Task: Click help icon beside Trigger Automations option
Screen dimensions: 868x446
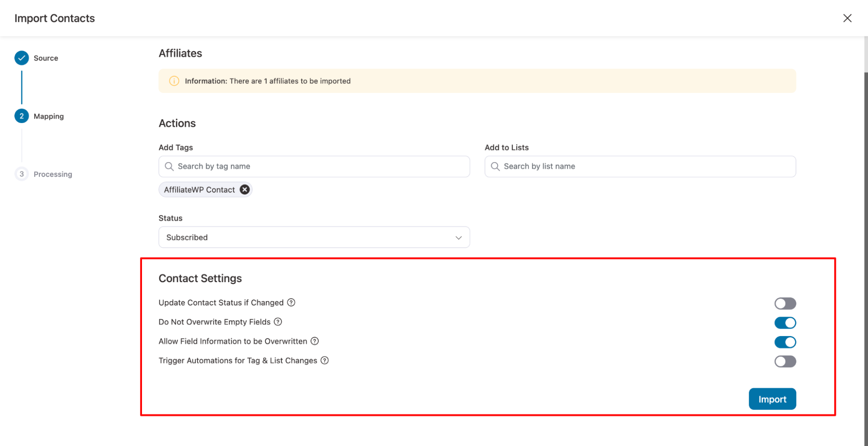Action: click(325, 360)
